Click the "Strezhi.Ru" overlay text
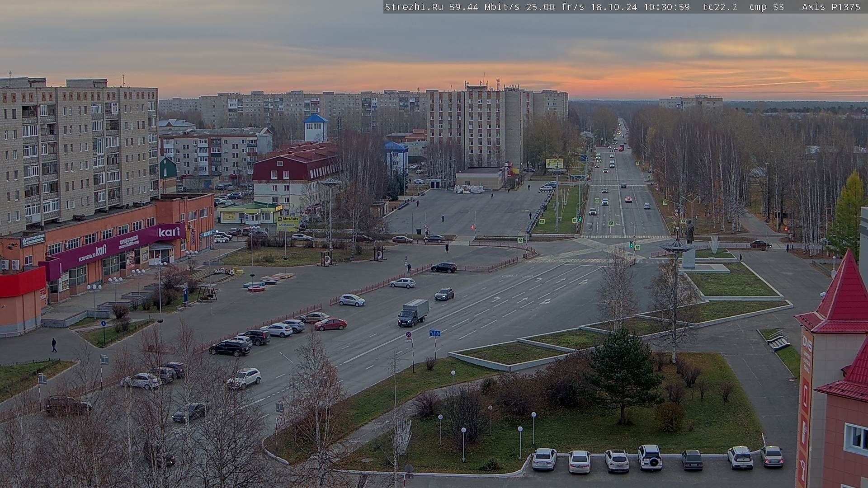 414,7
